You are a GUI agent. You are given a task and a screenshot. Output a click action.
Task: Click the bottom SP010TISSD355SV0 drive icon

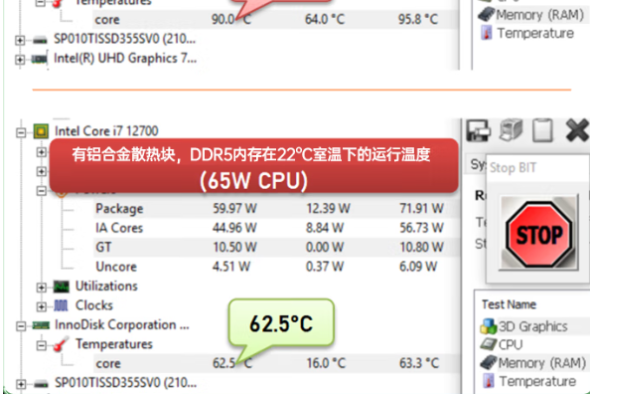(41, 383)
